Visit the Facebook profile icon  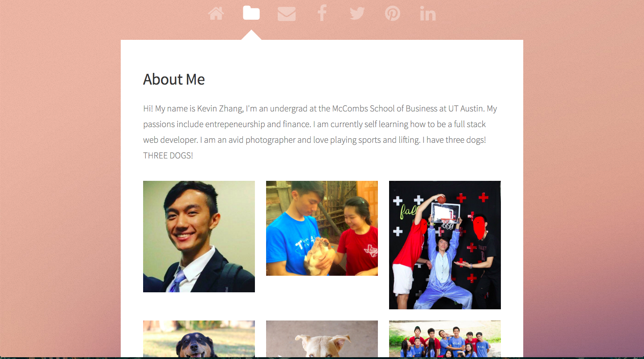click(x=322, y=13)
